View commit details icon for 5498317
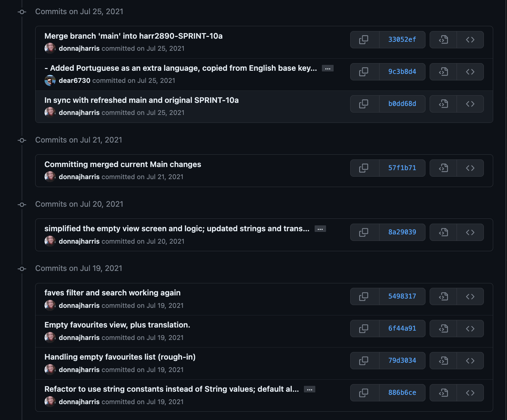This screenshot has width=507, height=420. 443,296
